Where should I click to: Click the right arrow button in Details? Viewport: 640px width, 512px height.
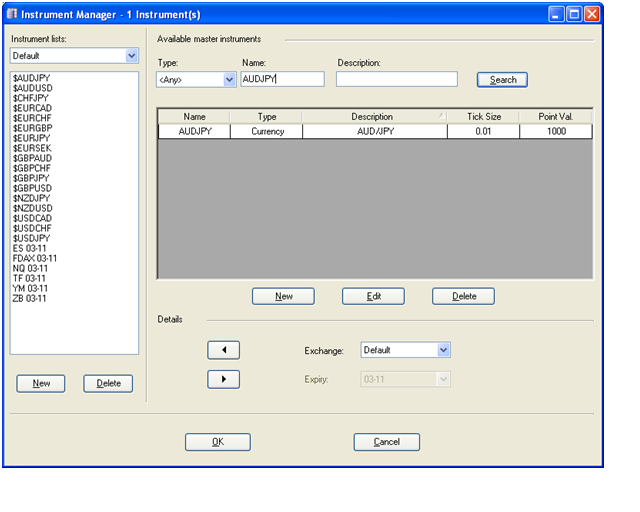(223, 380)
